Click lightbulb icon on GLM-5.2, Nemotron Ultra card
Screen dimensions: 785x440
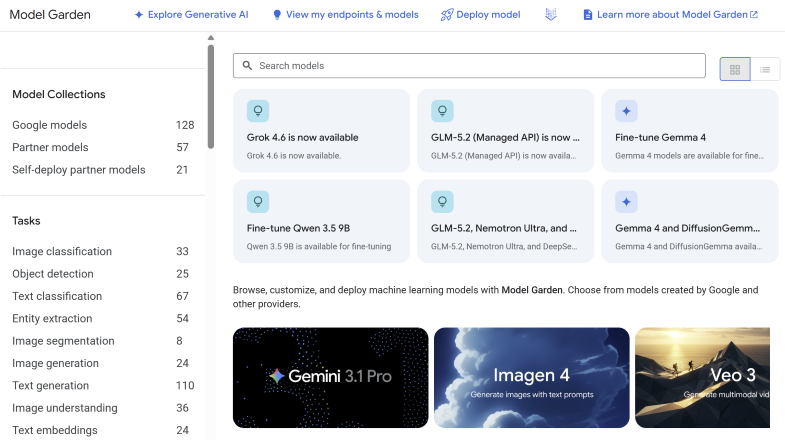442,201
